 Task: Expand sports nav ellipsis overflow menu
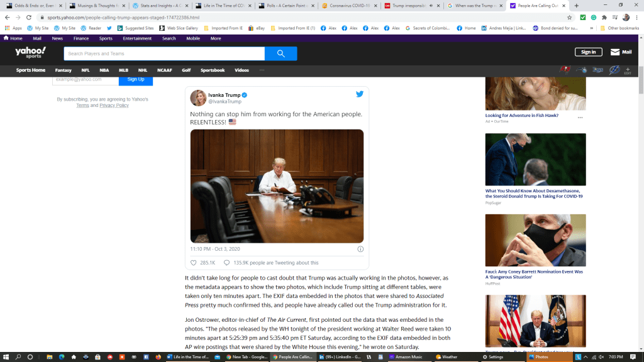[x=262, y=70]
